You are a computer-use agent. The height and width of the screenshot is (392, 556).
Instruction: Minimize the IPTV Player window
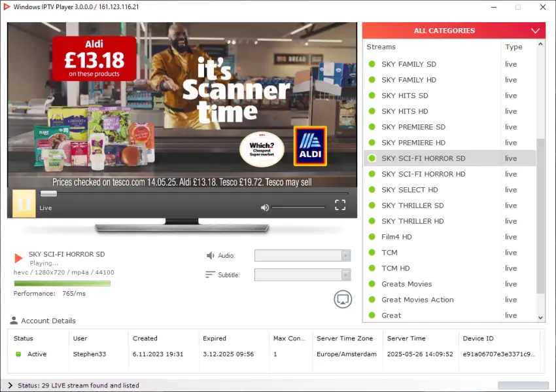click(494, 7)
